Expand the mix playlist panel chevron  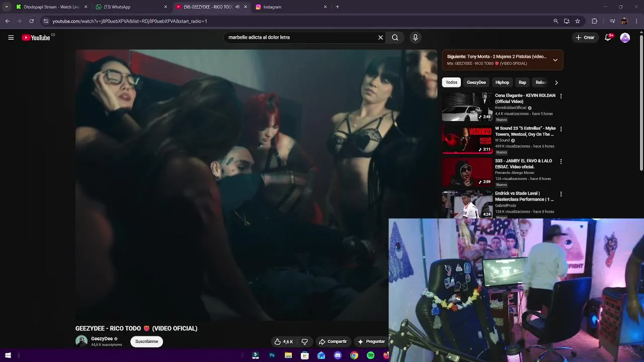tap(555, 60)
